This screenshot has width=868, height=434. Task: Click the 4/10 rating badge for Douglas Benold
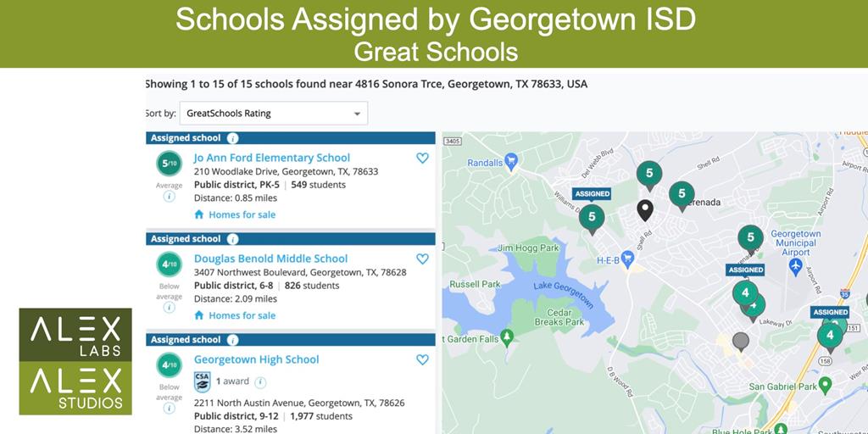[170, 264]
